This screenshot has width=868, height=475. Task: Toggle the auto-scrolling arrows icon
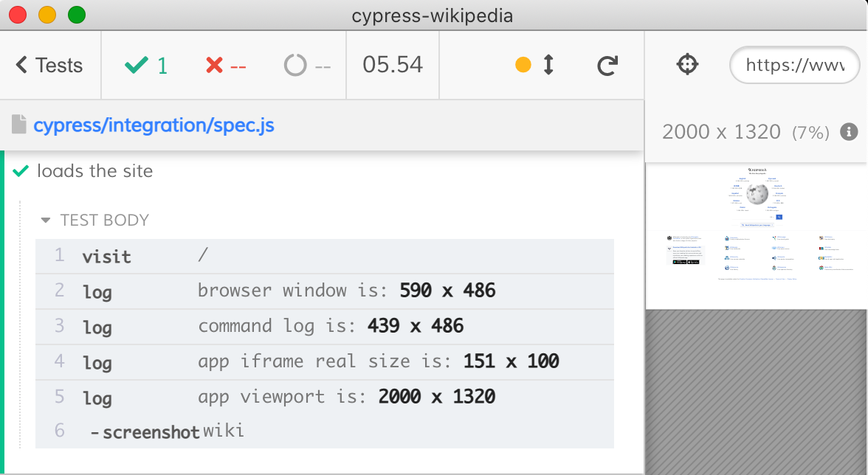tap(548, 66)
